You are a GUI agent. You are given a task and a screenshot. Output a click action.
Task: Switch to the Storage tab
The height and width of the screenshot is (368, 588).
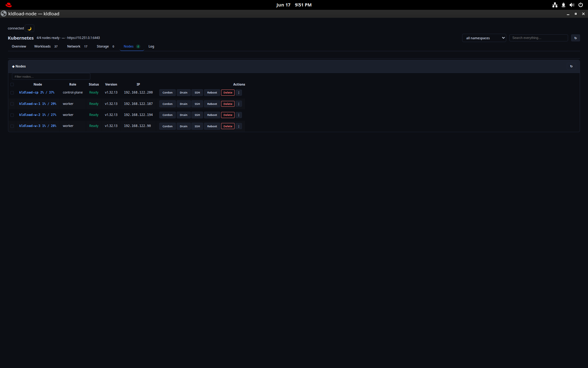(x=106, y=47)
